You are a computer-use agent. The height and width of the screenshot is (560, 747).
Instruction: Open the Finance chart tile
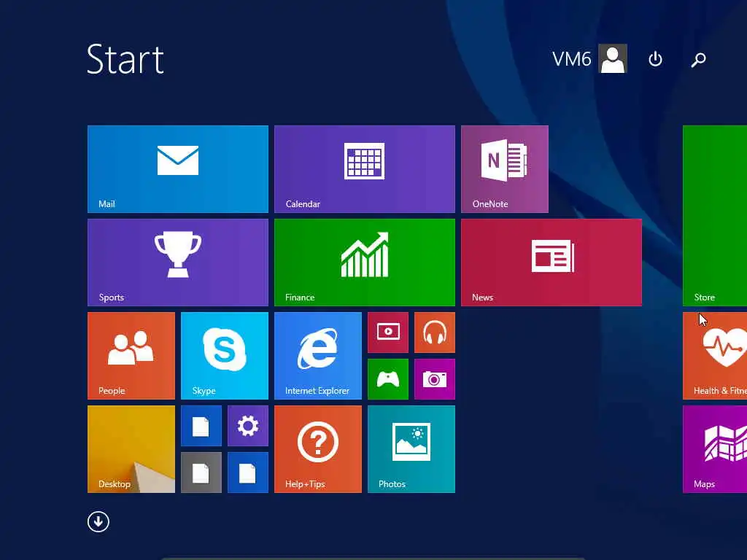(365, 262)
